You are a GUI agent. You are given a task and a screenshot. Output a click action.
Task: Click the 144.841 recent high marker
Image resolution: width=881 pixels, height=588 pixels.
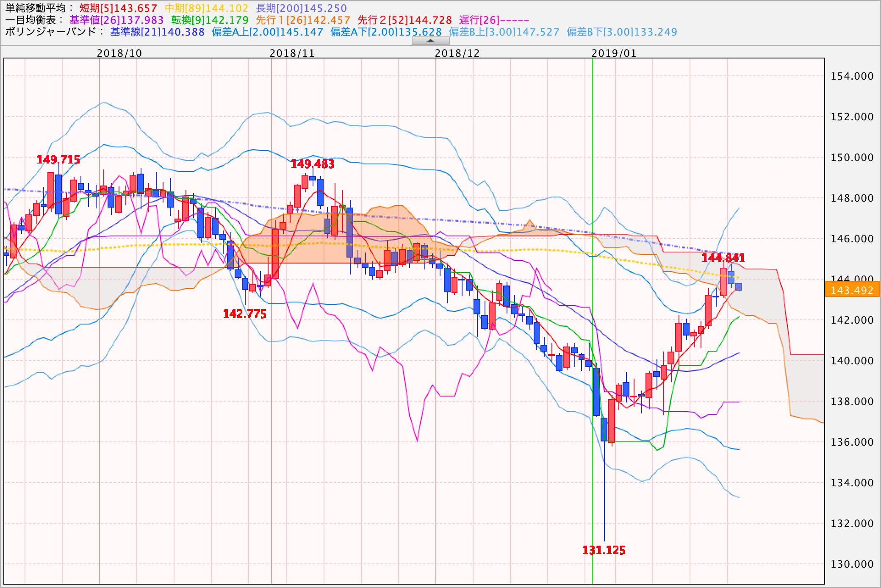[723, 258]
